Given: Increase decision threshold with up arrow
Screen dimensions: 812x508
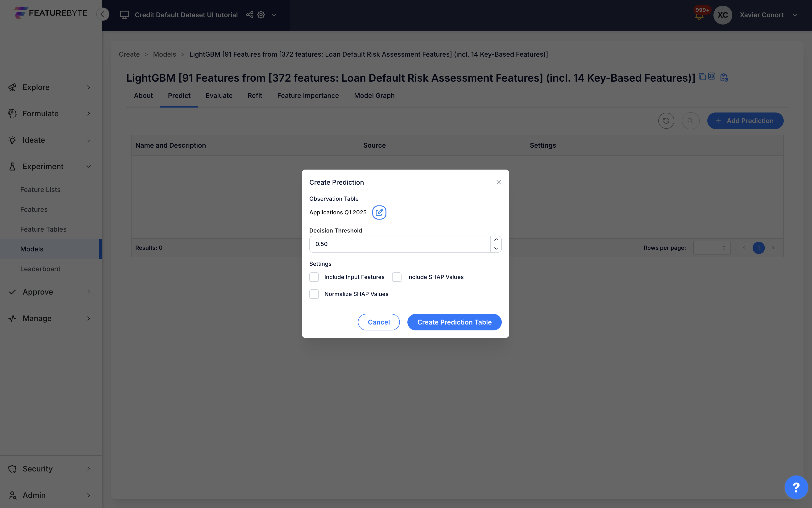Looking at the screenshot, I should [x=496, y=240].
